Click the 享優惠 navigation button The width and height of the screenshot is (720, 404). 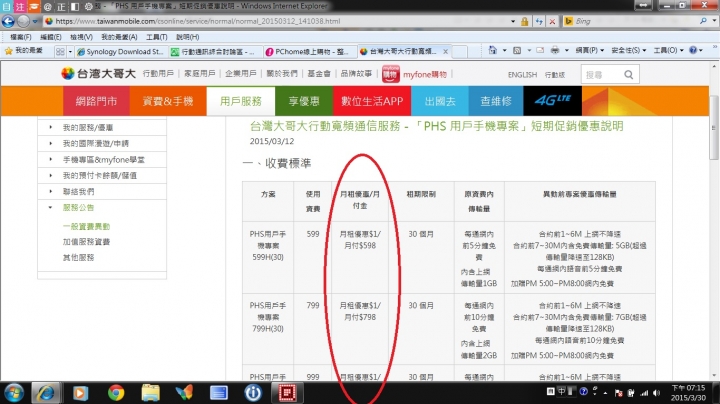[304, 101]
